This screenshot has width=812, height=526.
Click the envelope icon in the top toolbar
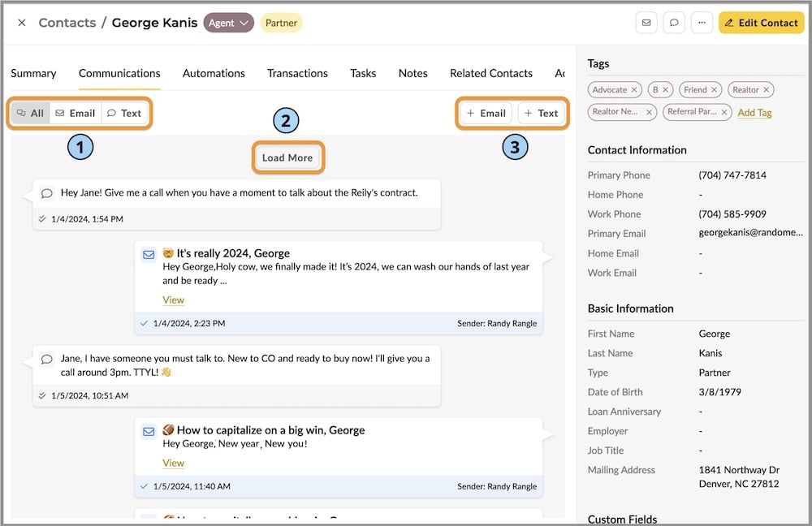[646, 22]
